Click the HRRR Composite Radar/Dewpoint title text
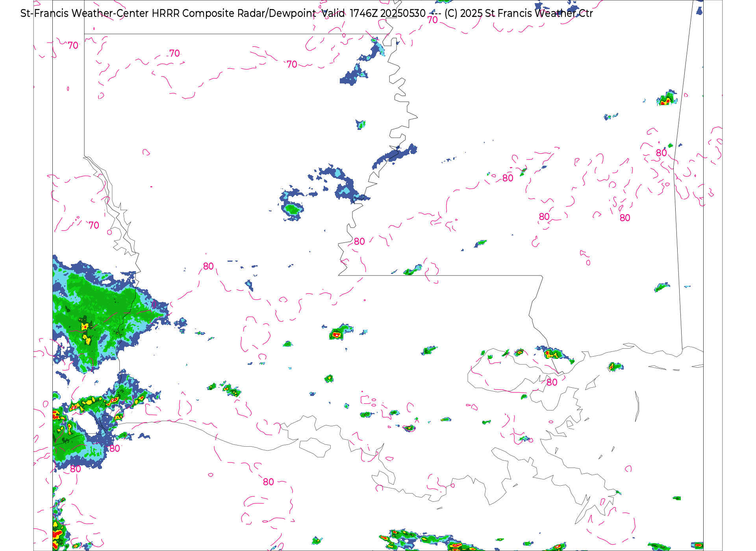Image resolution: width=756 pixels, height=551 pixels. click(234, 13)
